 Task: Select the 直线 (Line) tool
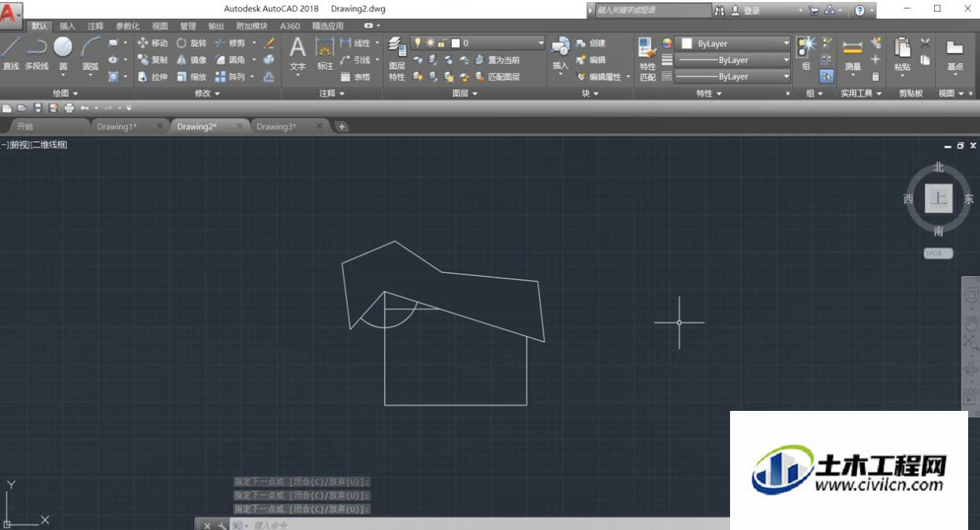tap(10, 54)
